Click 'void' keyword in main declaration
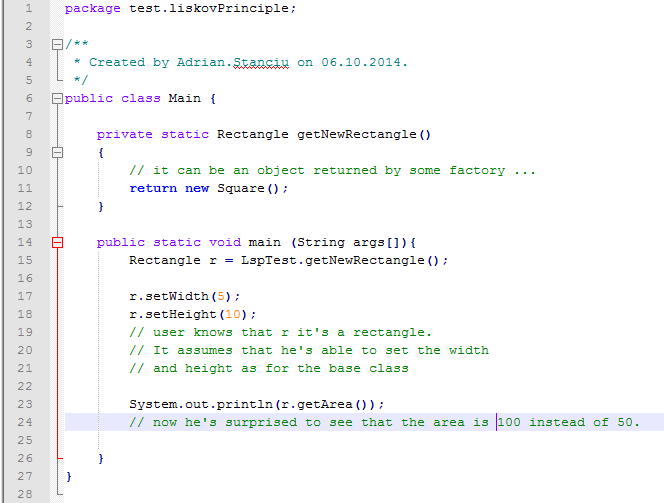This screenshot has height=503, width=664. click(x=225, y=243)
